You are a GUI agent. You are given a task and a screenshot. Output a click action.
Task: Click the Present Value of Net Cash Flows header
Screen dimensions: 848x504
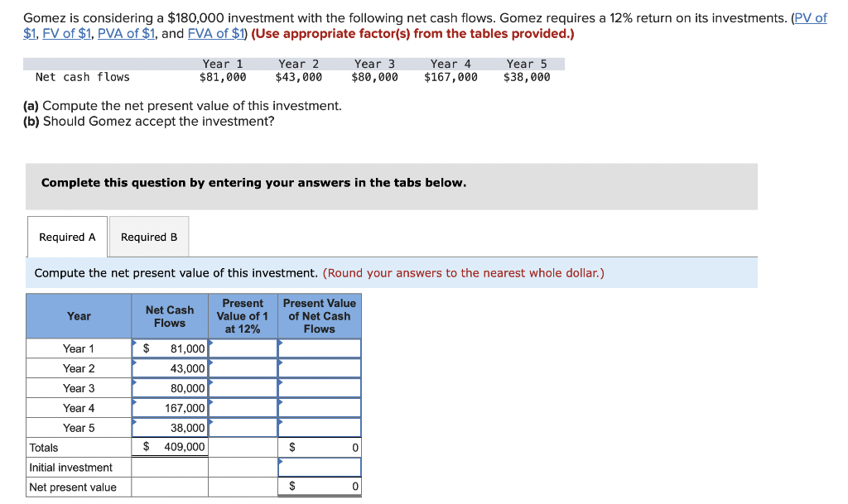tap(320, 316)
